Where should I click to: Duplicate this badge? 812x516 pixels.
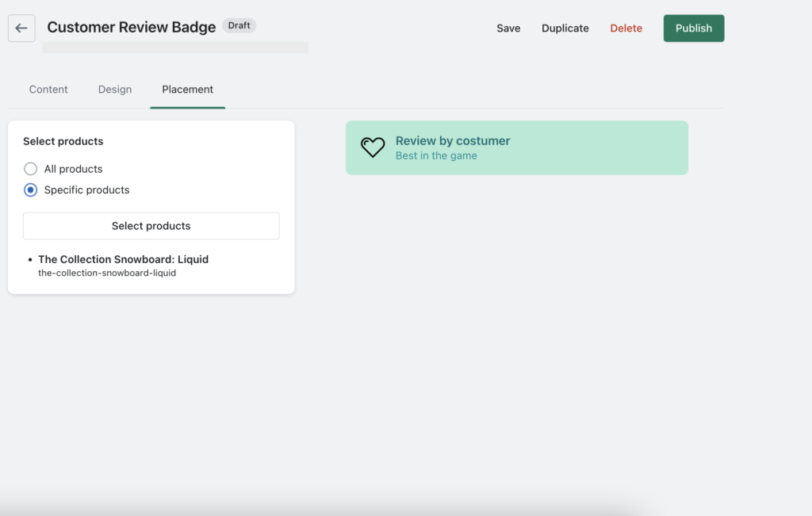click(565, 29)
